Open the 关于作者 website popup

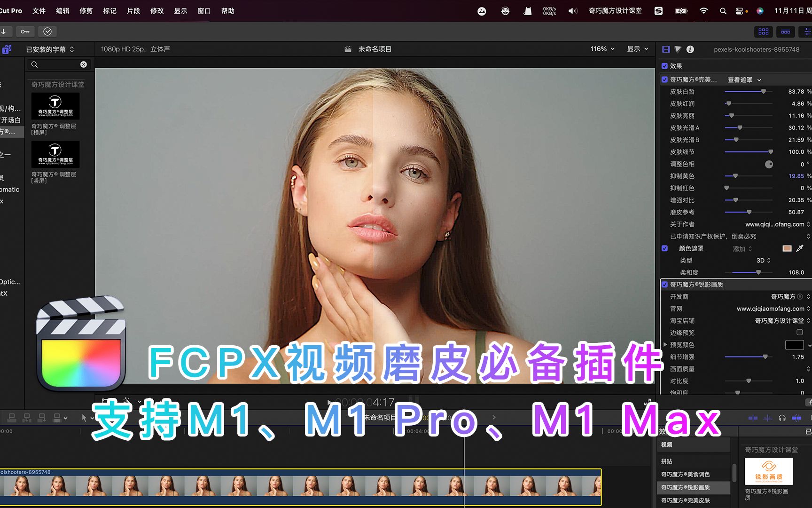778,224
